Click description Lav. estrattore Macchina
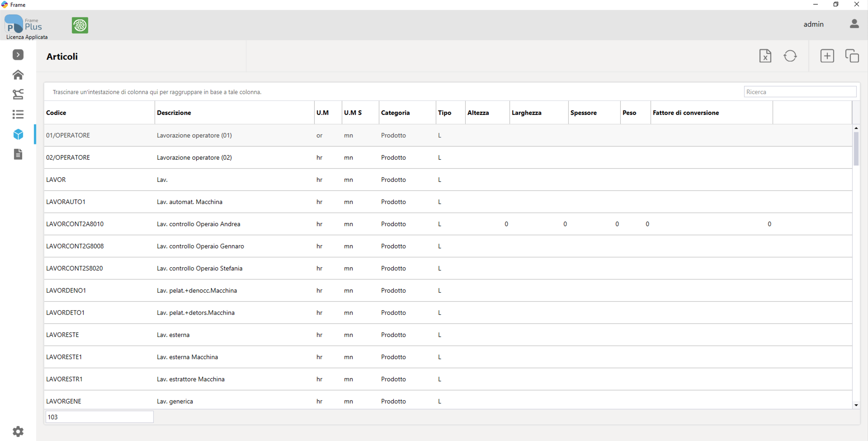868x441 pixels. (190, 379)
